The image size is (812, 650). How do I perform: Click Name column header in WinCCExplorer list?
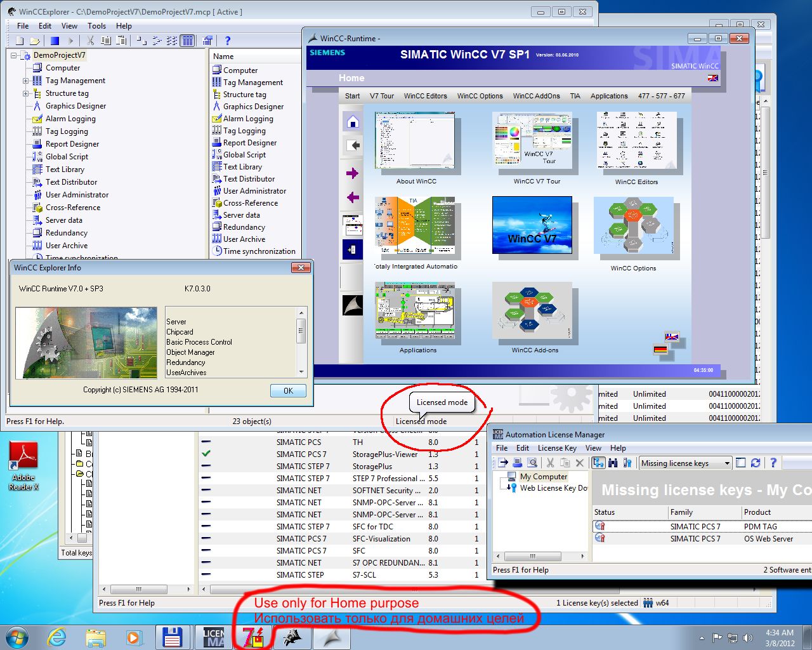(254, 56)
